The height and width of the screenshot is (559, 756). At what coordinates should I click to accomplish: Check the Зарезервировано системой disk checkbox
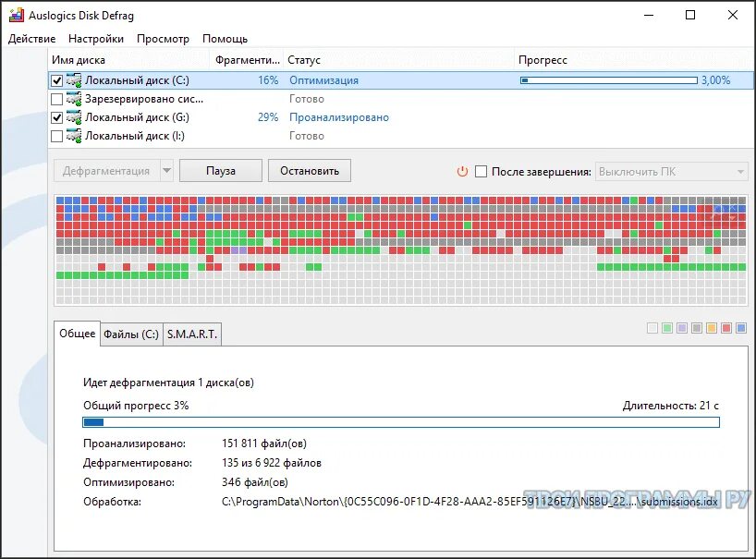click(x=57, y=99)
